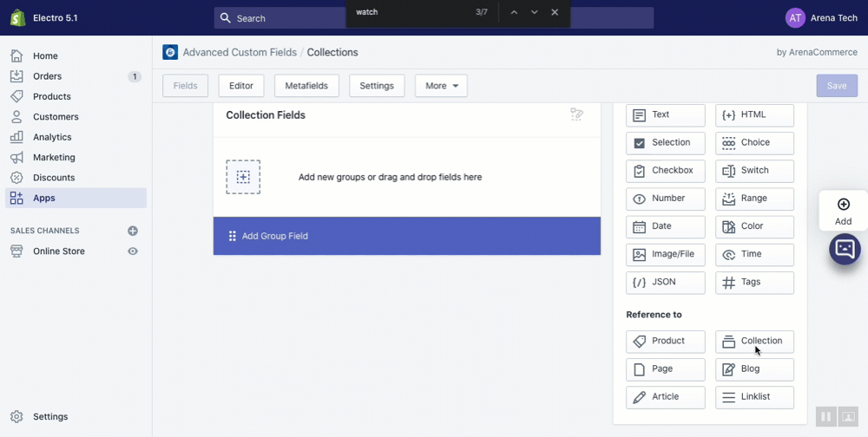This screenshot has height=437, width=868.
Task: Close the find bar
Action: (x=555, y=12)
